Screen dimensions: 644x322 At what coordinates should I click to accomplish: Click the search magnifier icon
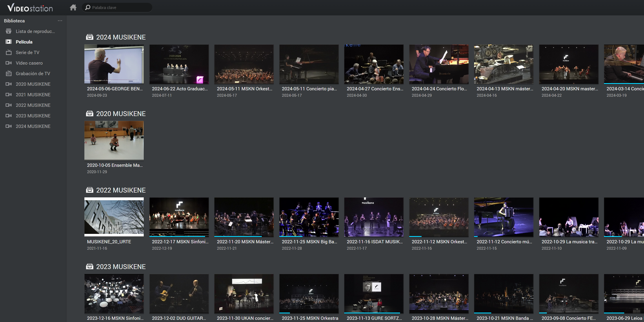click(87, 7)
